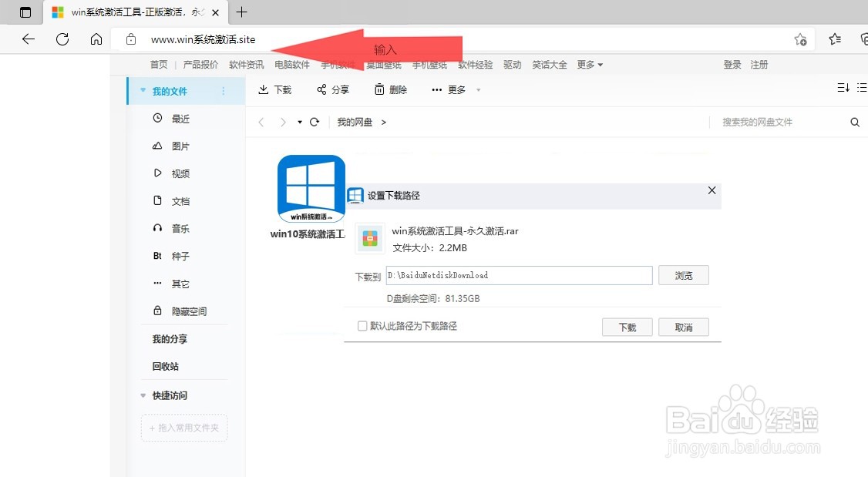Screen dimensions: 868x477
Task: Expand the 更多 navigation dropdown
Action: coord(590,65)
